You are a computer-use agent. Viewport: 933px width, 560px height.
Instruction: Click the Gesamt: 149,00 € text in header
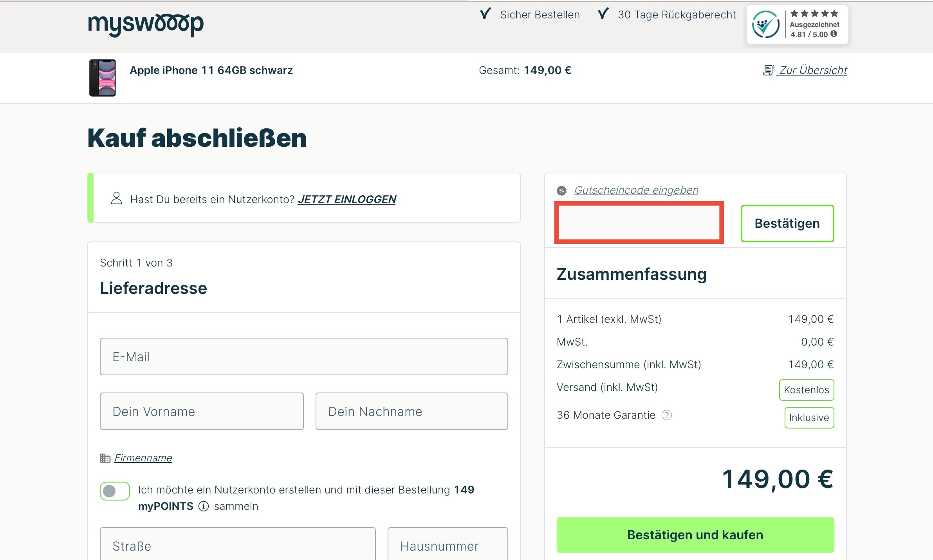(525, 70)
